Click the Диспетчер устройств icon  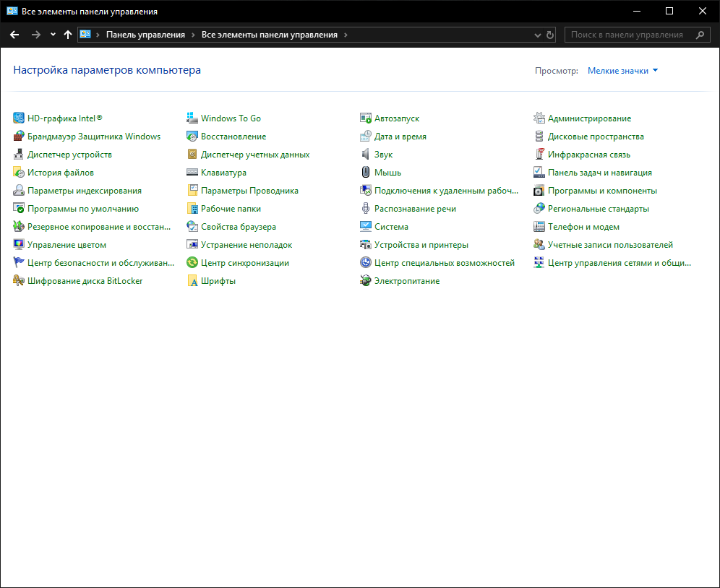point(18,155)
